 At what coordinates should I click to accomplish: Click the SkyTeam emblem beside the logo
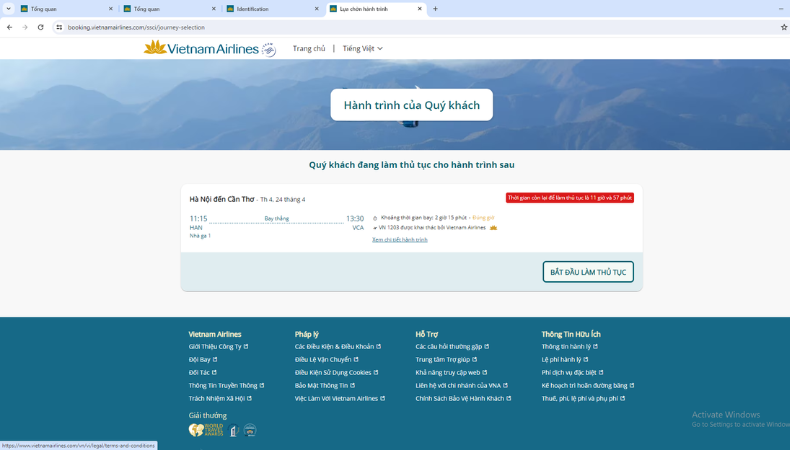268,49
